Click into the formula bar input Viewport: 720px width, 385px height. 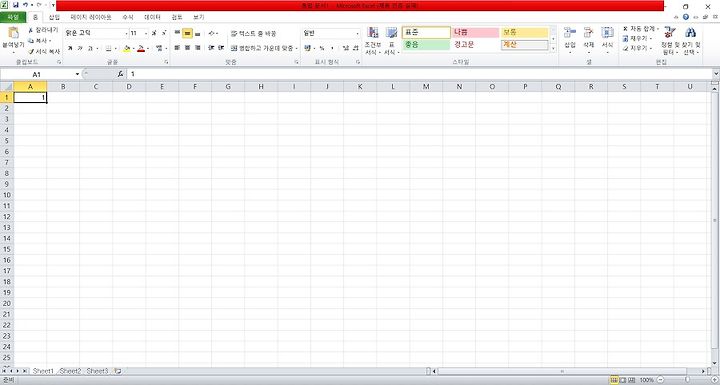pos(419,74)
